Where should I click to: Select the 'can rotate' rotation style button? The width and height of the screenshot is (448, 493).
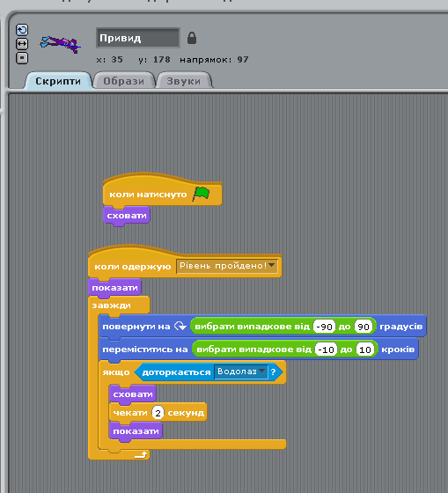(22, 30)
